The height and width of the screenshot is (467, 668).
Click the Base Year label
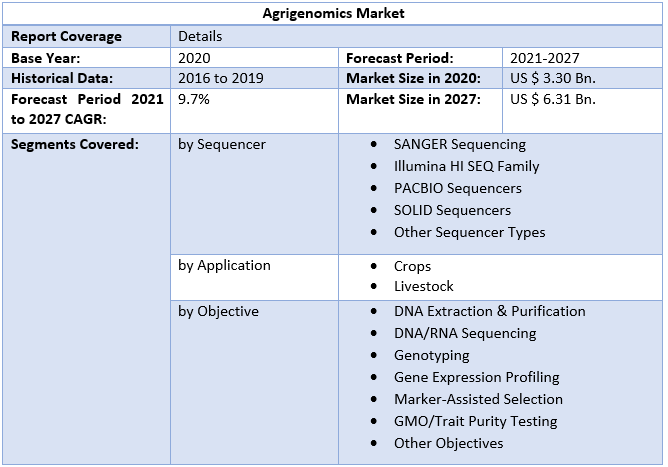pos(45,58)
